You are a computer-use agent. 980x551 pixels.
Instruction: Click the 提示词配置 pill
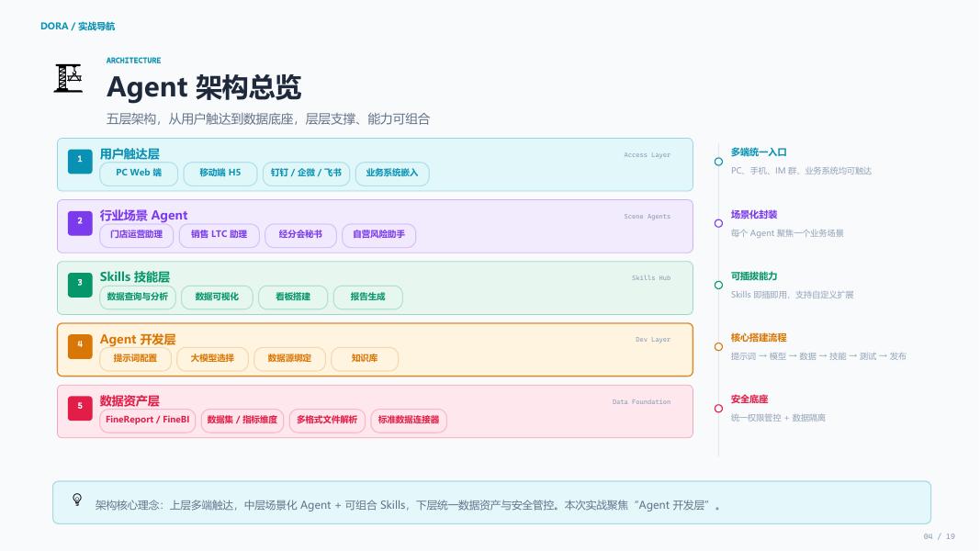(135, 358)
